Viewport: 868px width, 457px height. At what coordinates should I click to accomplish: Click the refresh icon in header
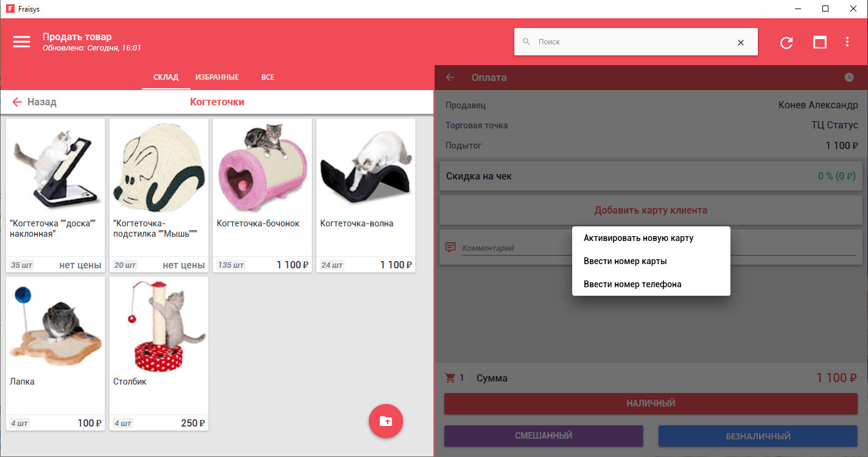tap(786, 43)
